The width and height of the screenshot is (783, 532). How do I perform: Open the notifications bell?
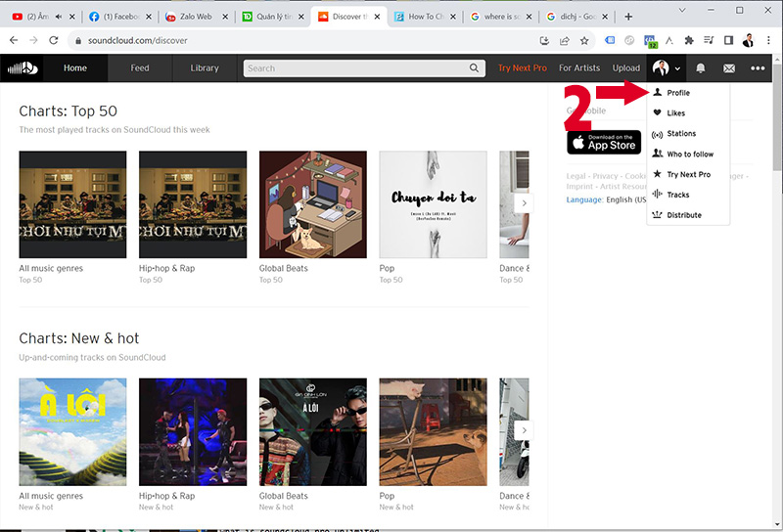[x=701, y=68]
